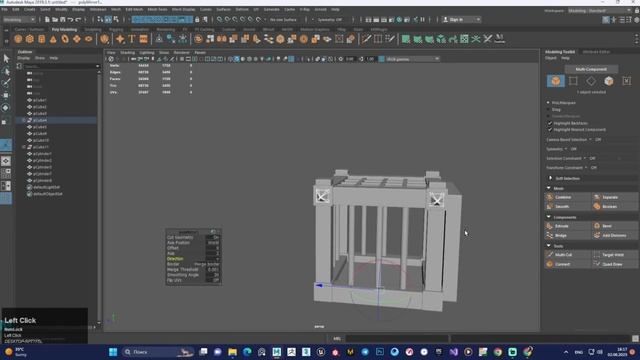Viewport: 640px width, 360px height.
Task: Open the Windows Start menu
Action: pyautogui.click(x=113, y=352)
